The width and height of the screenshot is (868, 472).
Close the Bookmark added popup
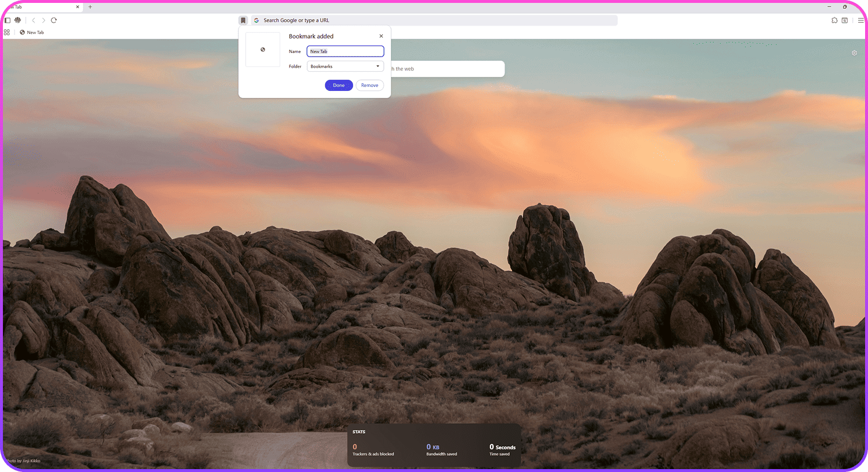pos(382,36)
